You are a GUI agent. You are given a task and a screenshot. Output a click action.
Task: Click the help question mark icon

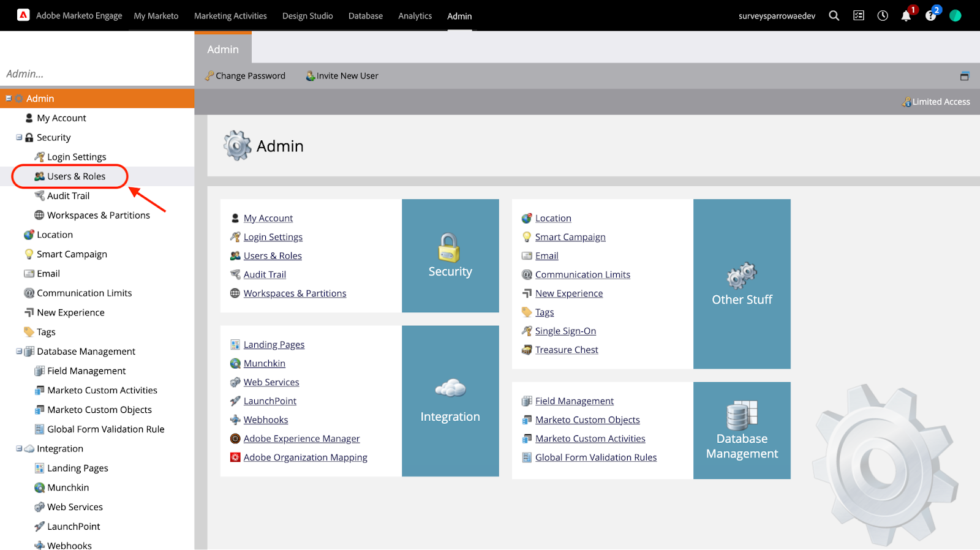[930, 16]
